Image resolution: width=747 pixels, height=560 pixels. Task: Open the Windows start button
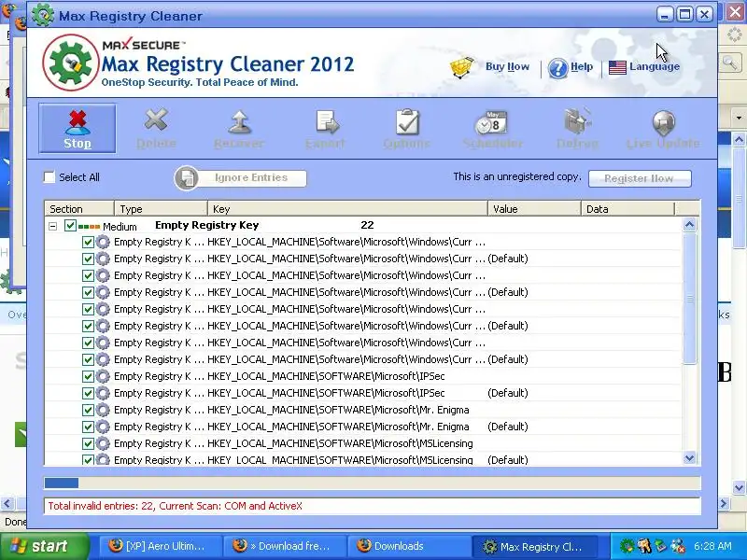44,546
